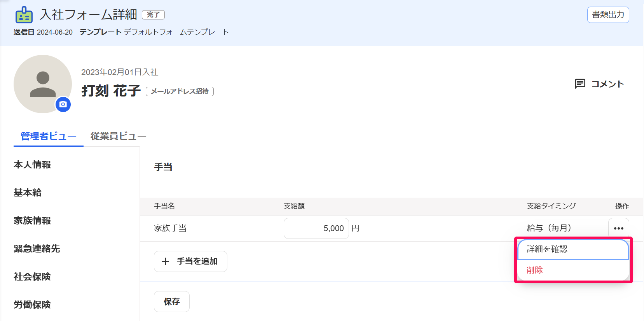The width and height of the screenshot is (644, 321).
Task: Select 詳細を確認 from the menu
Action: 573,249
